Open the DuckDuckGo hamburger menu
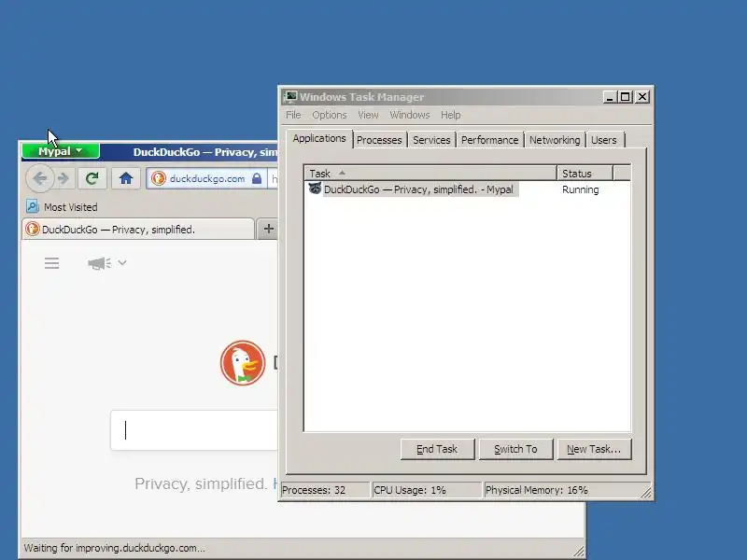This screenshot has height=560, width=747. tap(52, 263)
